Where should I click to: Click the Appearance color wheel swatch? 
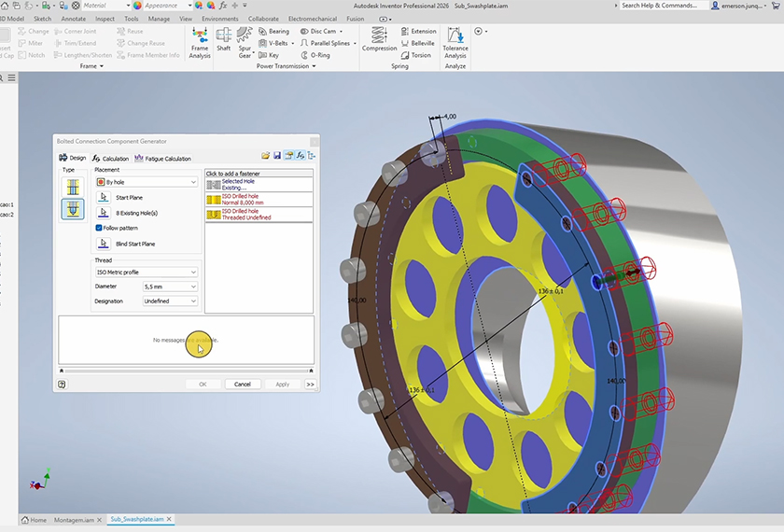pyautogui.click(x=137, y=6)
